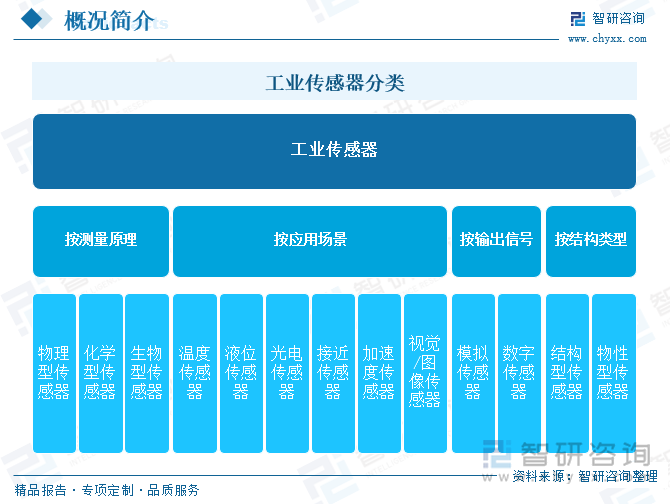Click the 数字传感器 column
The image size is (670, 504).
click(519, 373)
